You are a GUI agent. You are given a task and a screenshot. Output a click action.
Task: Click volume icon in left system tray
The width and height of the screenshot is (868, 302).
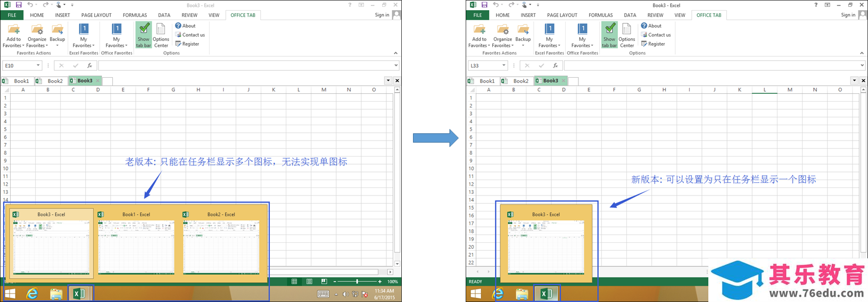[345, 294]
